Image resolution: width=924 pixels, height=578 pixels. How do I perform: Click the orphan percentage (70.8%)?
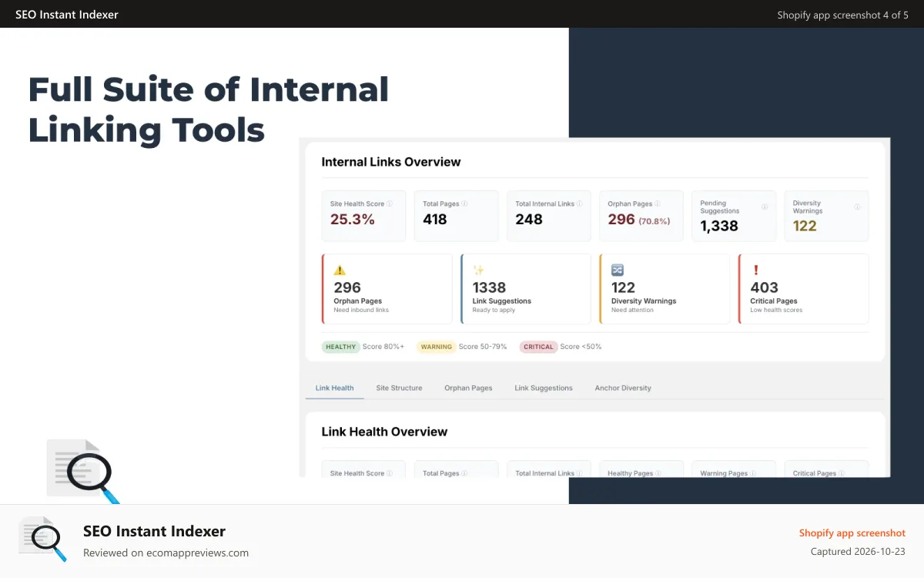(x=654, y=220)
